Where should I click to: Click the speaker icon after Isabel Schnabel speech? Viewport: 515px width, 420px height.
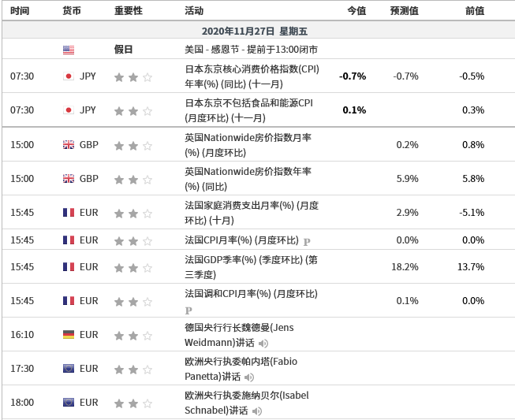(x=257, y=411)
